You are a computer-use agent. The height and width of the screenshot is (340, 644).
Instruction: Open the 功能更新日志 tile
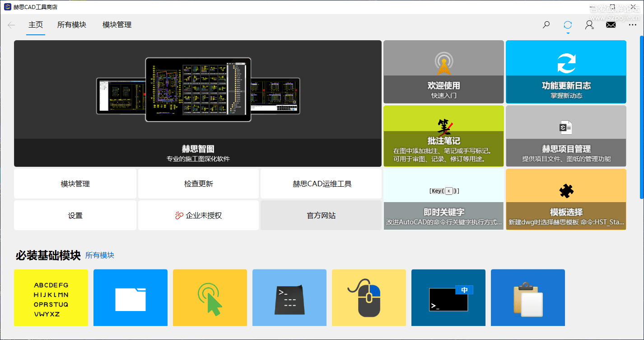tap(566, 72)
